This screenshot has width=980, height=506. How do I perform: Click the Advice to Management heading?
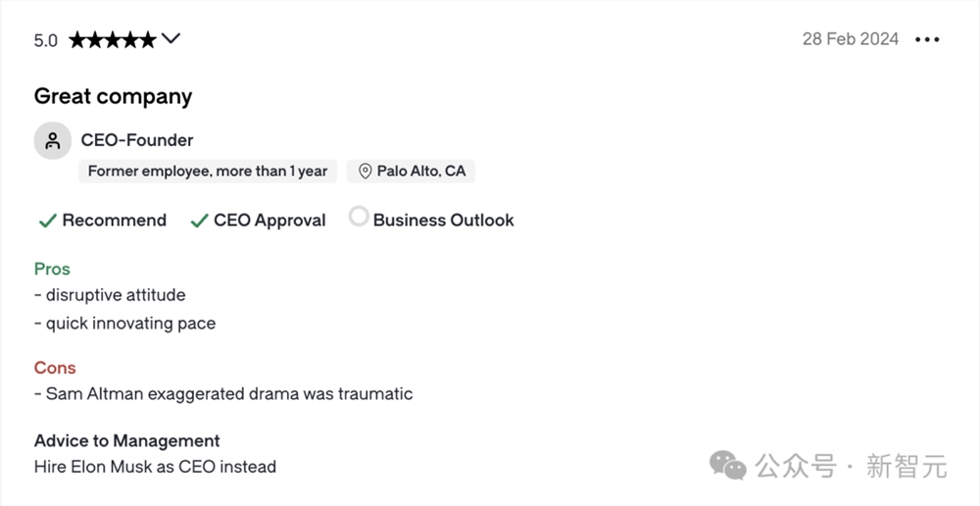coord(127,440)
